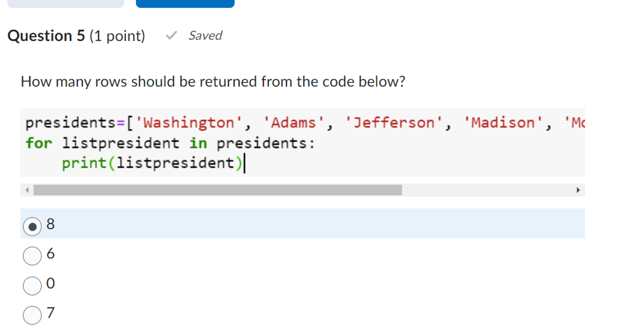
Task: Click the gray Saved checkmark icon
Action: 172,35
